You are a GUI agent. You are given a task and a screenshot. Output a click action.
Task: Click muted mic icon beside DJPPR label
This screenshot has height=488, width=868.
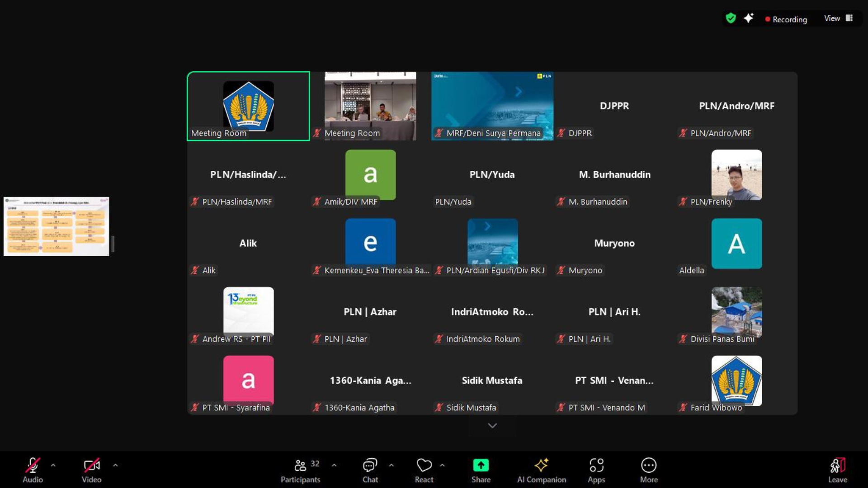pyautogui.click(x=561, y=133)
